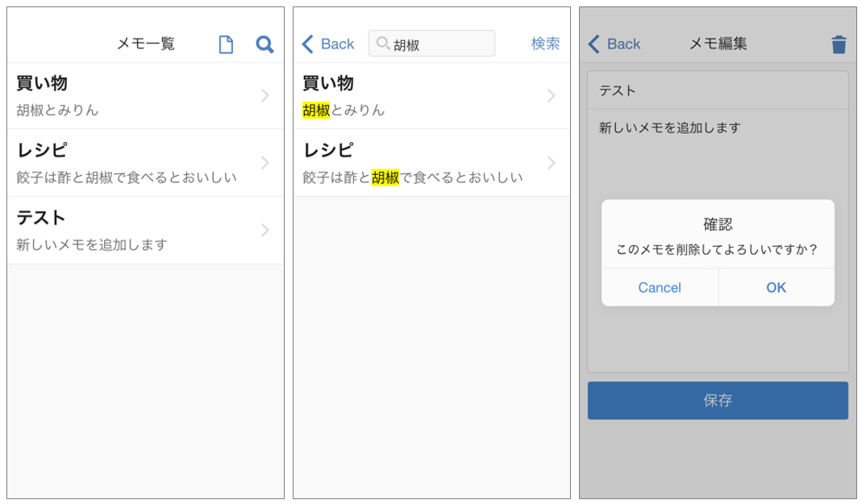Click the memo body text 新しいメモを追加します in the editor
Screen dimensions: 862x504
point(669,127)
